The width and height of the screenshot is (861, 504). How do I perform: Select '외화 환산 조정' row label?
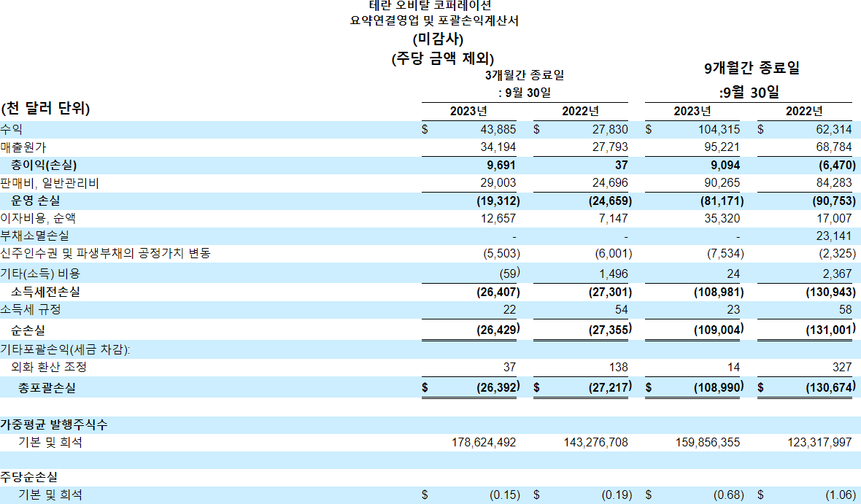click(49, 367)
